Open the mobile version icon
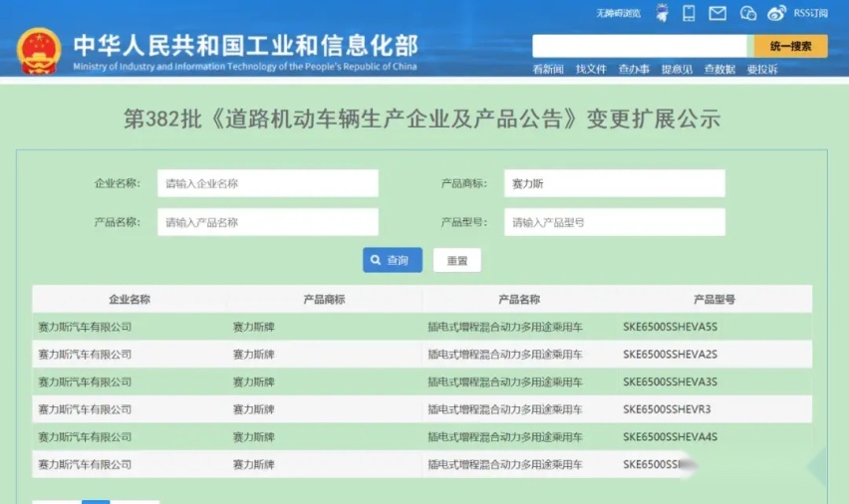Image resolution: width=849 pixels, height=504 pixels. 689,13
